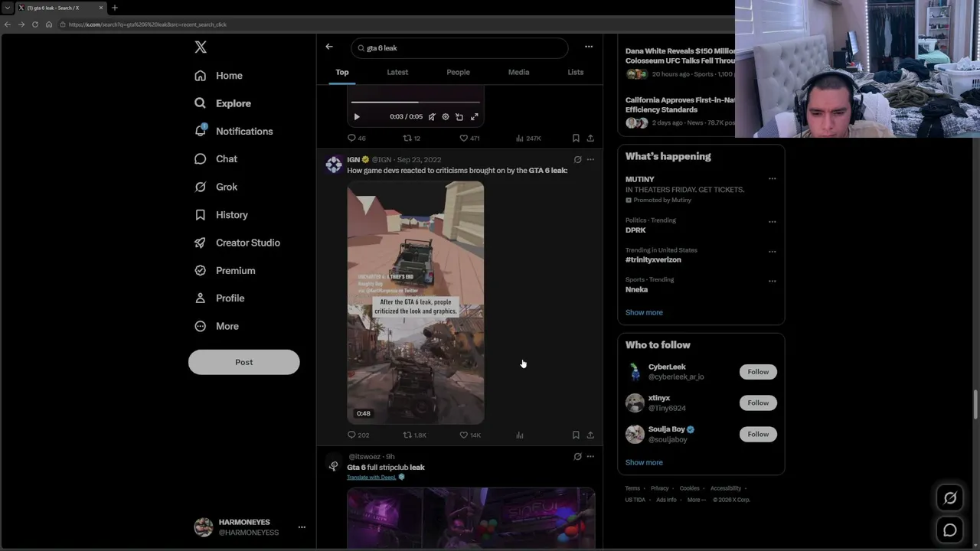
Task: Click 'Translate with DeepL' link
Action: coord(371,478)
